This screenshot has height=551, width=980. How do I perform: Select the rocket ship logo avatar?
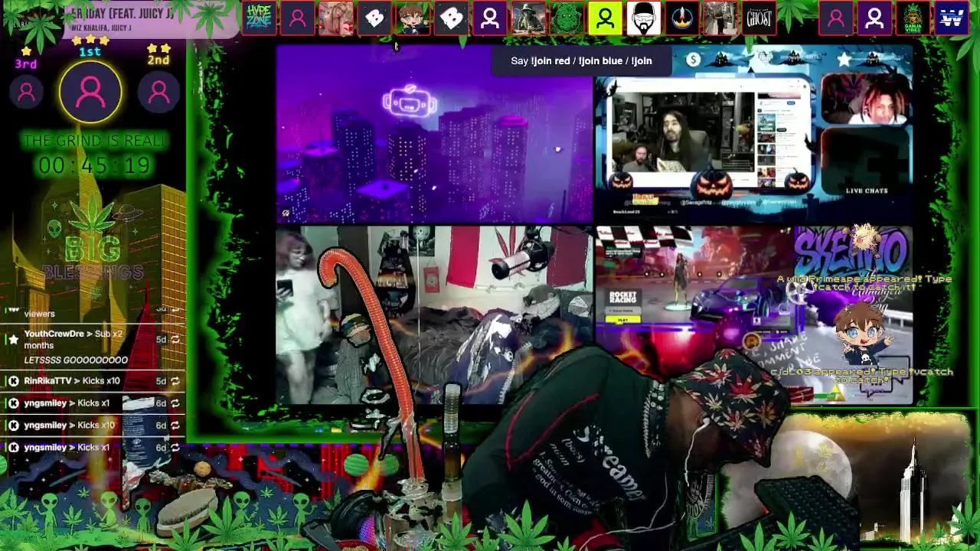point(682,18)
